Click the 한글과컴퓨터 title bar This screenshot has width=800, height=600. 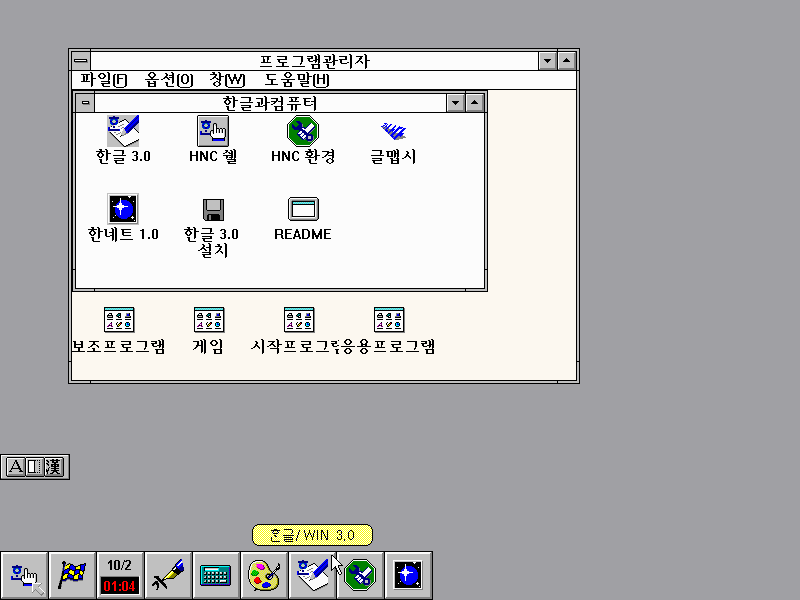[x=270, y=103]
